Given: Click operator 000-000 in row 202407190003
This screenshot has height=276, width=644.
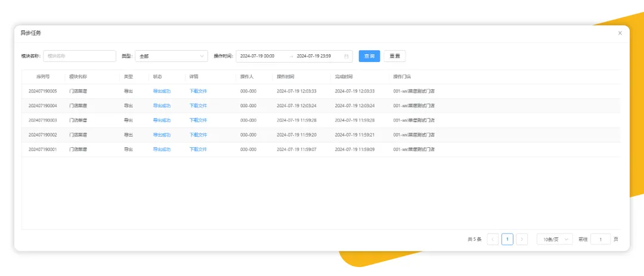Looking at the screenshot, I should pos(249,120).
